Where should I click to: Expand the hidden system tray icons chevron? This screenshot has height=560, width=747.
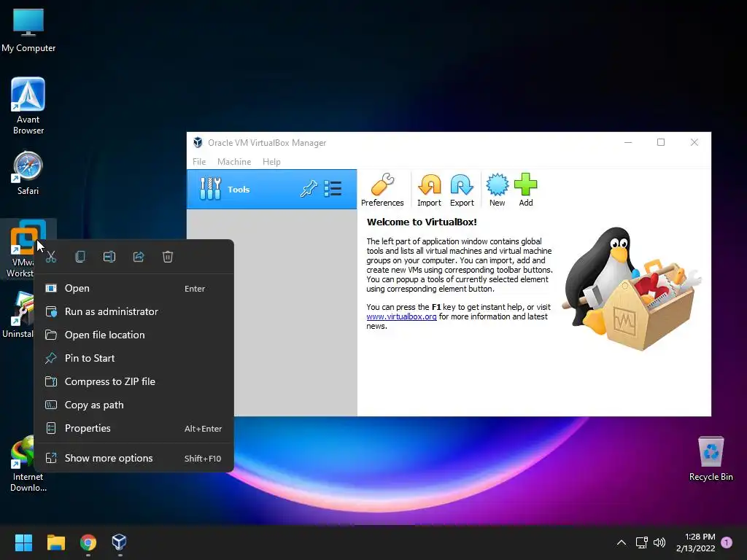point(622,542)
